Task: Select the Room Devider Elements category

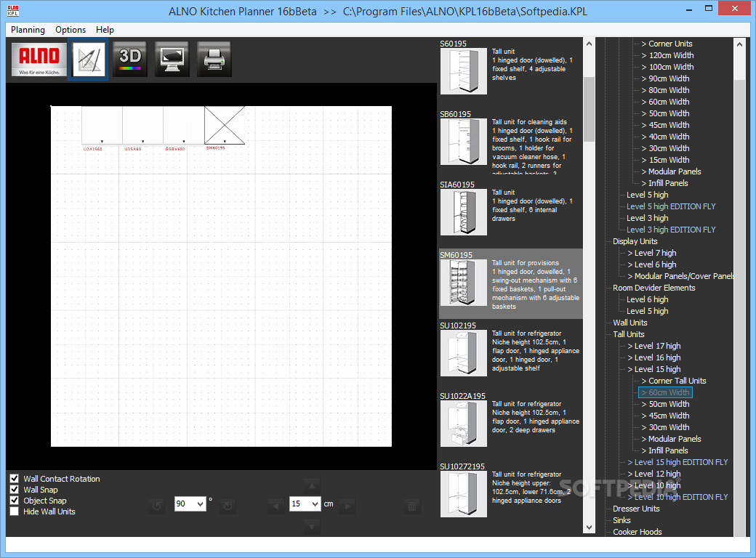Action: pyautogui.click(x=654, y=288)
